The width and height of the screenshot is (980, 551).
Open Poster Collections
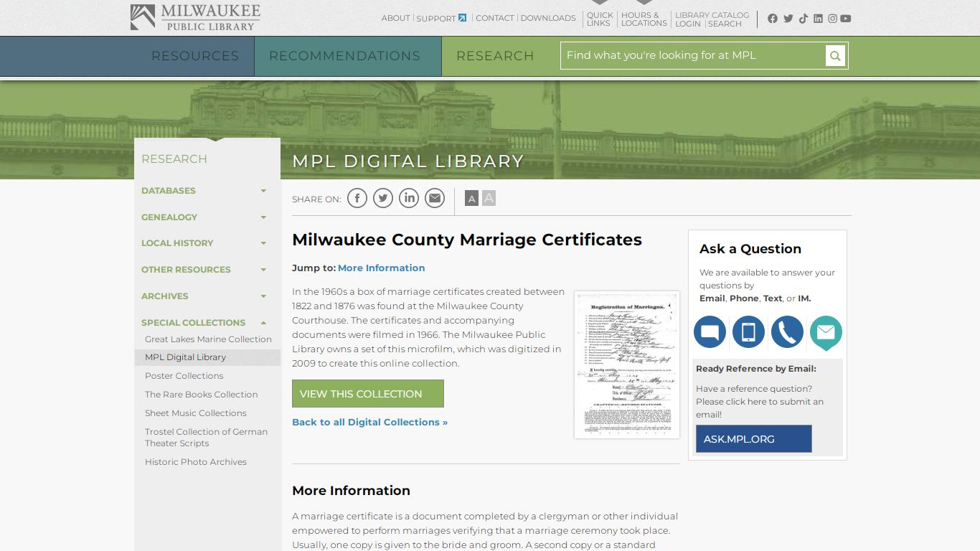[184, 376]
